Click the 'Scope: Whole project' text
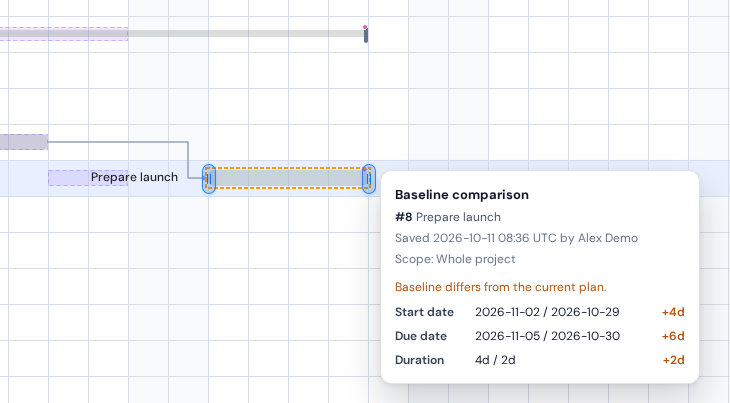The height and width of the screenshot is (403, 730). pyautogui.click(x=455, y=259)
